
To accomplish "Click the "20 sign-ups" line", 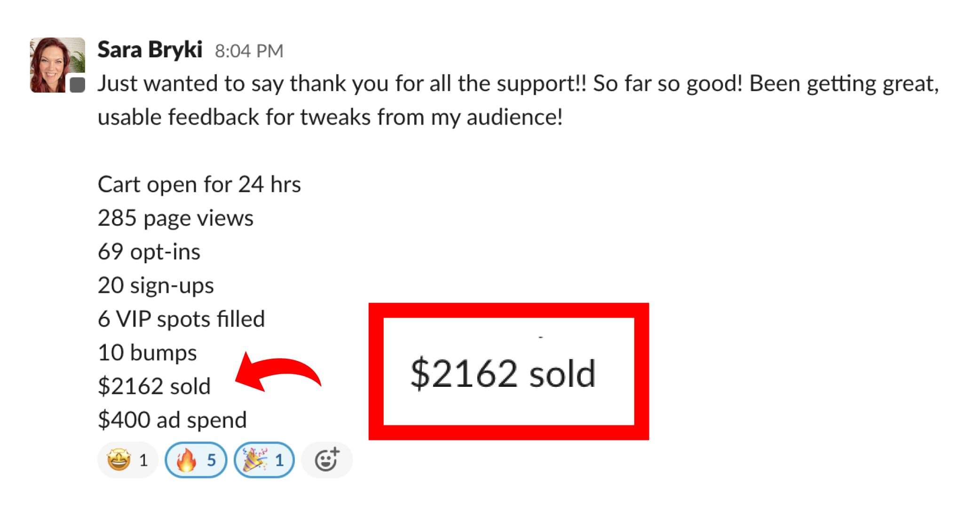I will click(x=156, y=285).
